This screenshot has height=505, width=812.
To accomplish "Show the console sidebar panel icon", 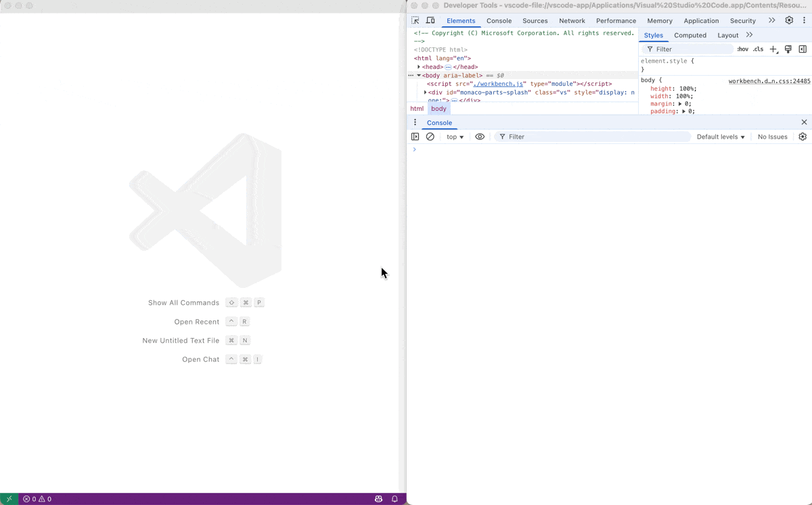I will [x=415, y=137].
